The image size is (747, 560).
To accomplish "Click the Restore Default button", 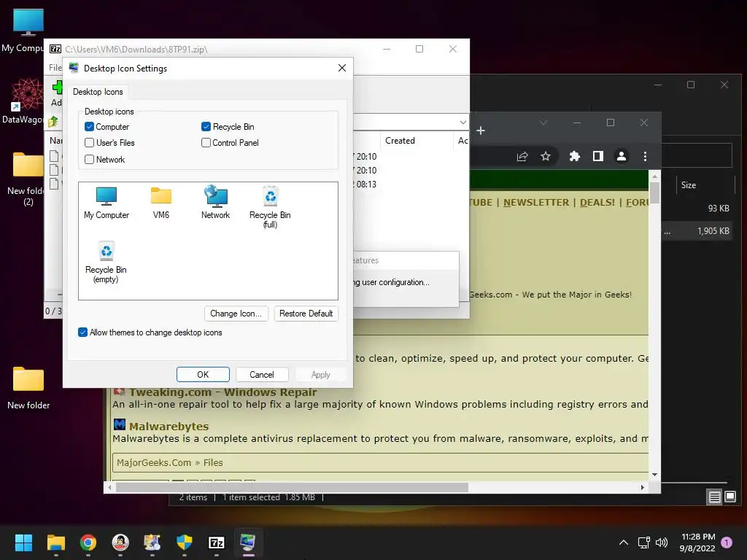I will pyautogui.click(x=306, y=314).
